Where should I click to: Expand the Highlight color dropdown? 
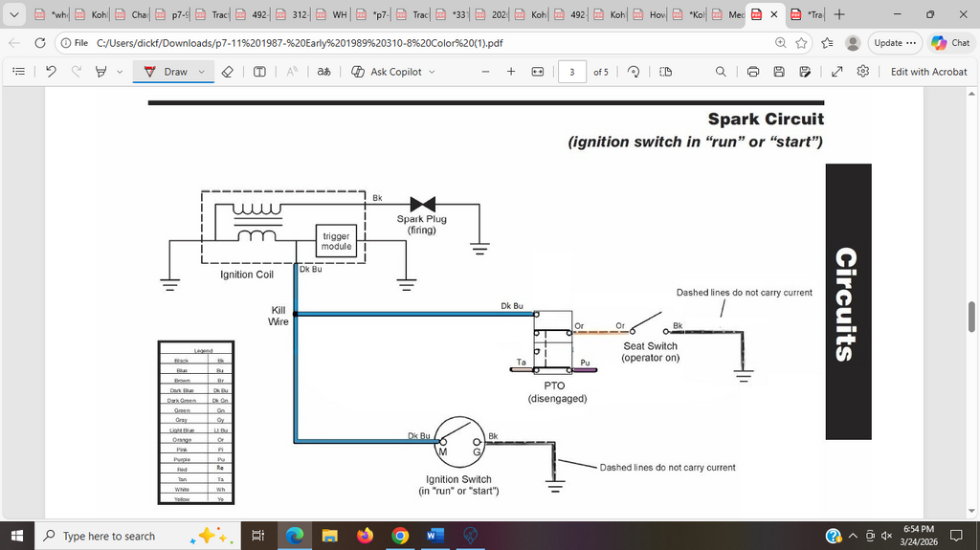tap(120, 72)
